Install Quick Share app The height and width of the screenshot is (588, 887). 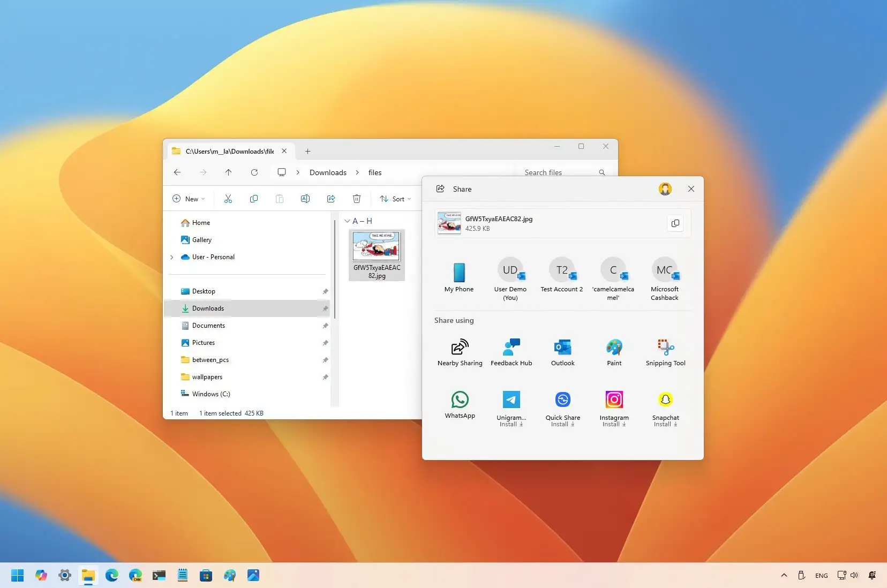point(562,409)
